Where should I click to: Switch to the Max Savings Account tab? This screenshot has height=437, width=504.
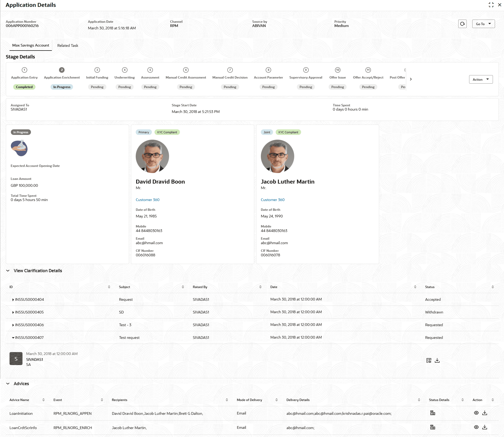31,45
